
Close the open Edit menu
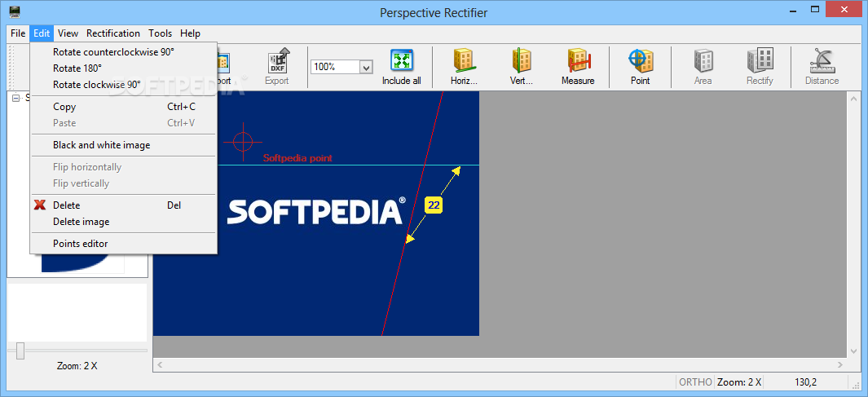click(42, 33)
